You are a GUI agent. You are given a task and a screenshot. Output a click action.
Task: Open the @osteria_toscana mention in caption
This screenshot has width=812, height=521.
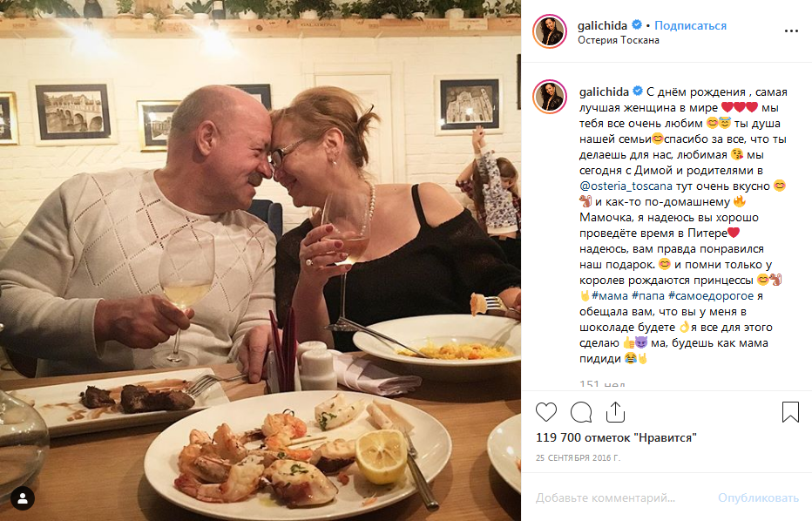[x=626, y=186]
